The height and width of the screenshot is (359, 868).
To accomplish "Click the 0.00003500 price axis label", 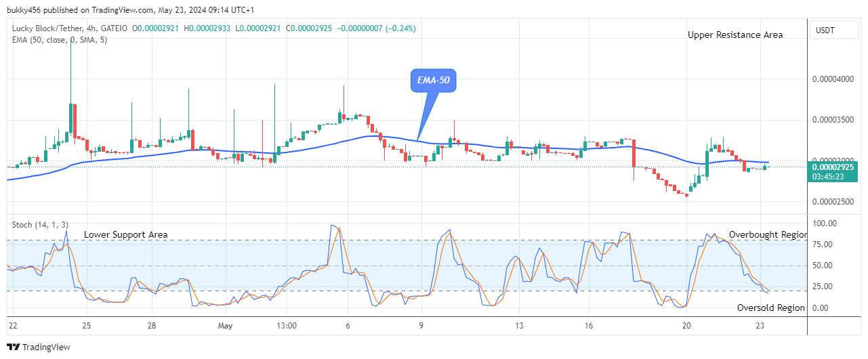I will 834,120.
